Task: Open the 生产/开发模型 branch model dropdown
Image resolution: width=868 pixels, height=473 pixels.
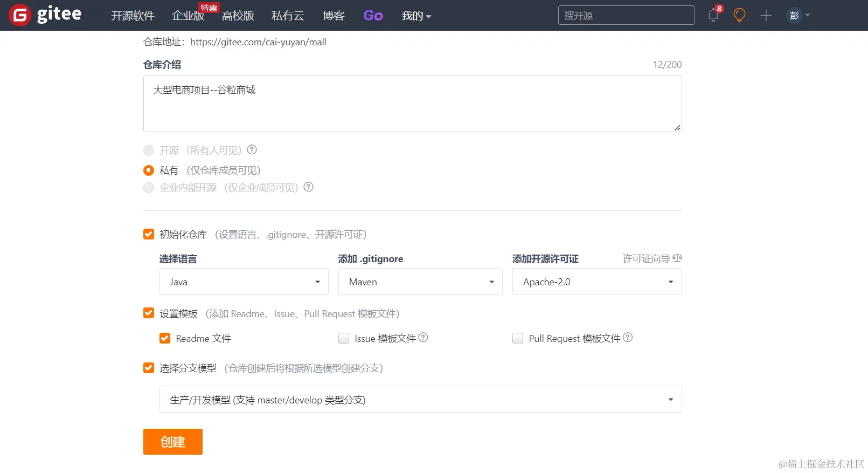Action: pos(421,399)
